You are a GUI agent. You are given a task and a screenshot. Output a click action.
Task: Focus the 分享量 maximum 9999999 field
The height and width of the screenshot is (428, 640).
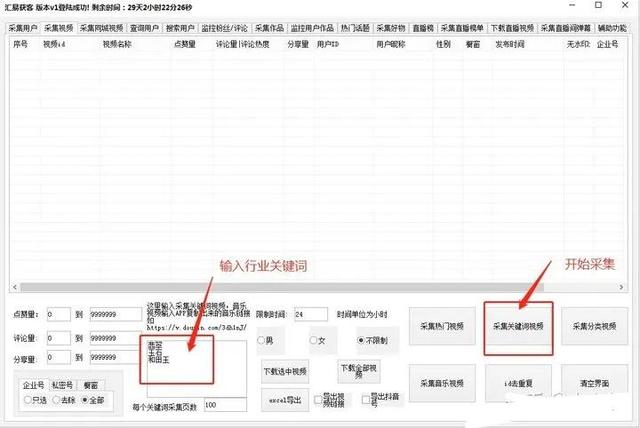pos(116,357)
